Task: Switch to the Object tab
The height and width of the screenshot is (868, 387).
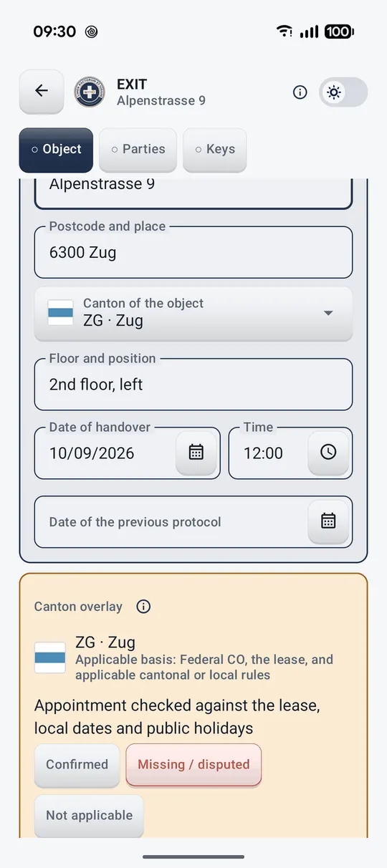Action: click(x=56, y=150)
